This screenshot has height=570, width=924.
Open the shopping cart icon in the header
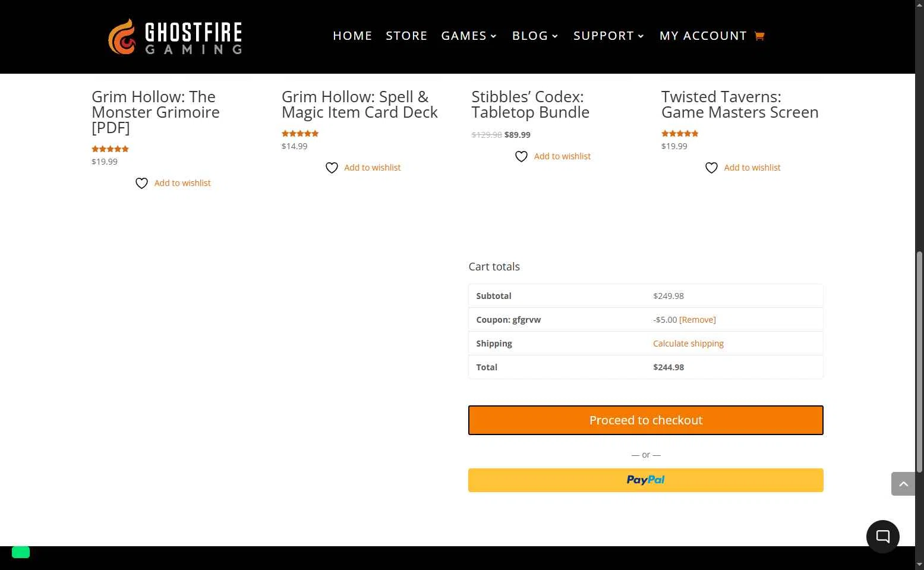pyautogui.click(x=759, y=36)
